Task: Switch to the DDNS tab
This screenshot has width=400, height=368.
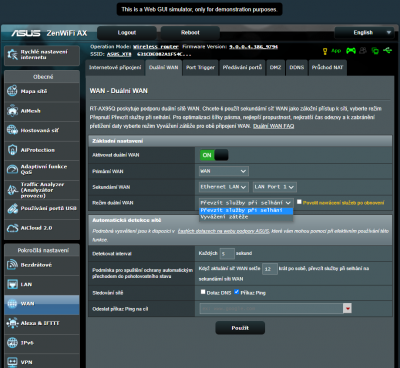Action: [x=297, y=67]
